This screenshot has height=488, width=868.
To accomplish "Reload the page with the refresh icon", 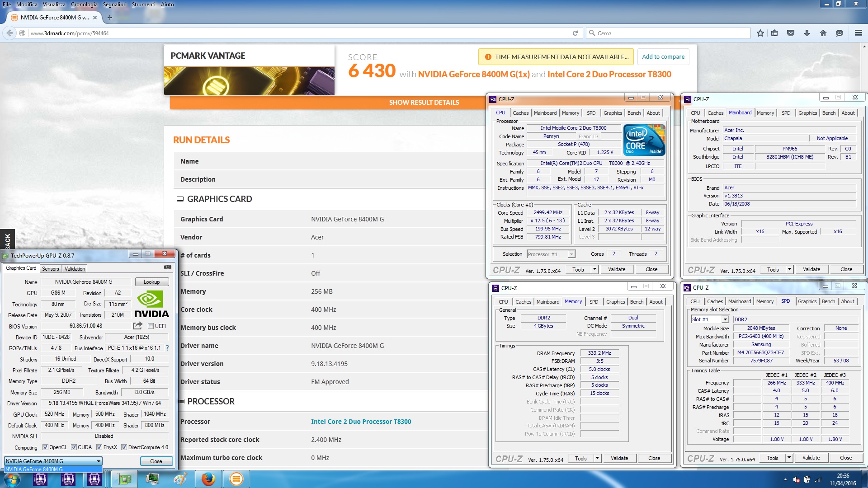I will [x=575, y=33].
